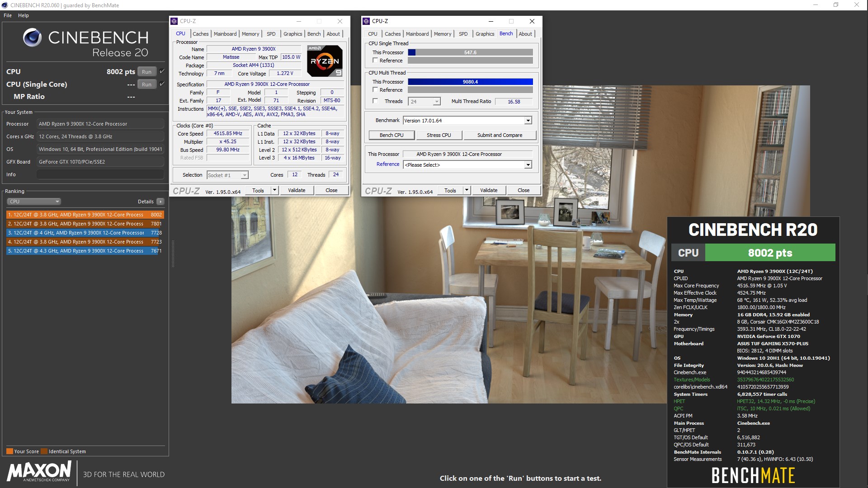Image resolution: width=868 pixels, height=488 pixels.
Task: Click Validate in left CPU-Z window
Action: click(x=297, y=190)
